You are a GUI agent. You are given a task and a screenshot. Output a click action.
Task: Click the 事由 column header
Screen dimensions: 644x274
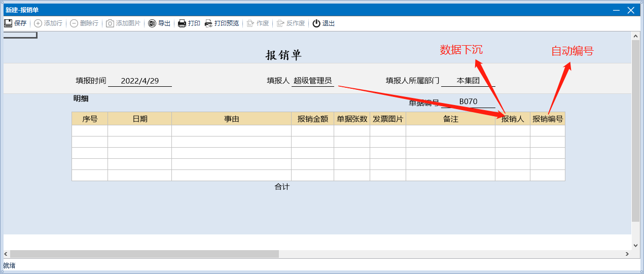point(231,119)
